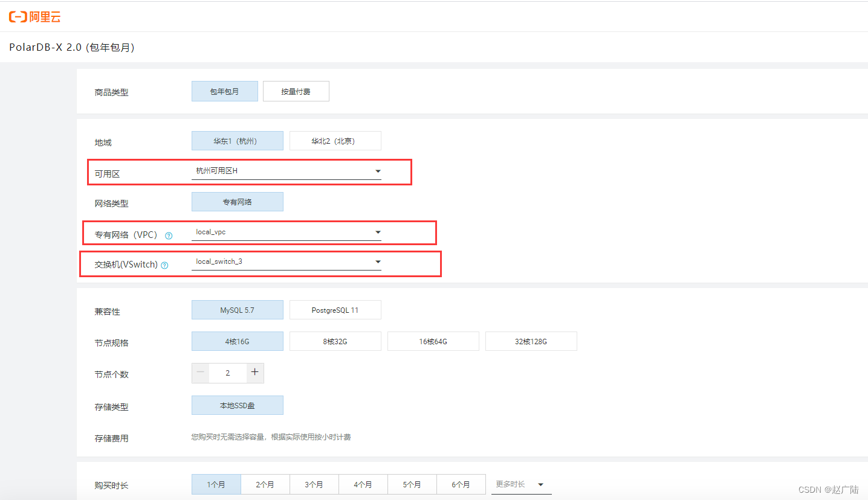
Task: Click the 兼容性 label
Action: tap(108, 312)
